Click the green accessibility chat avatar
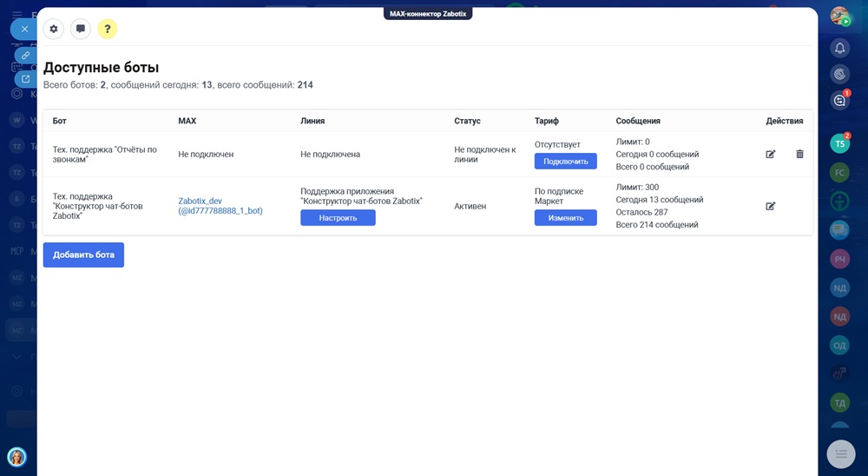 (839, 202)
